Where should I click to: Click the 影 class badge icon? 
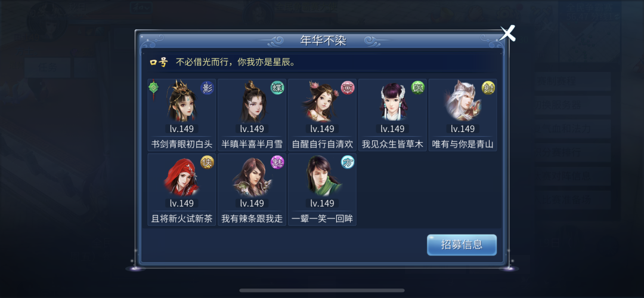pos(208,88)
